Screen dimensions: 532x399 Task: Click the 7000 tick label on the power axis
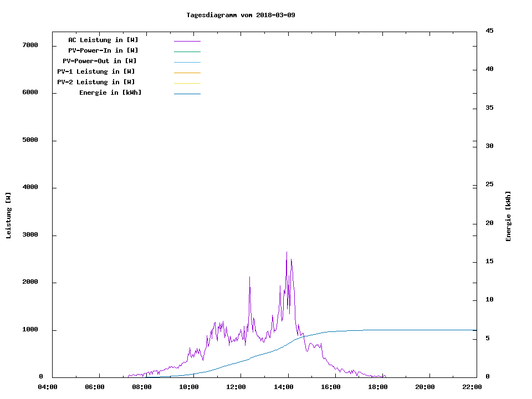[x=30, y=45]
